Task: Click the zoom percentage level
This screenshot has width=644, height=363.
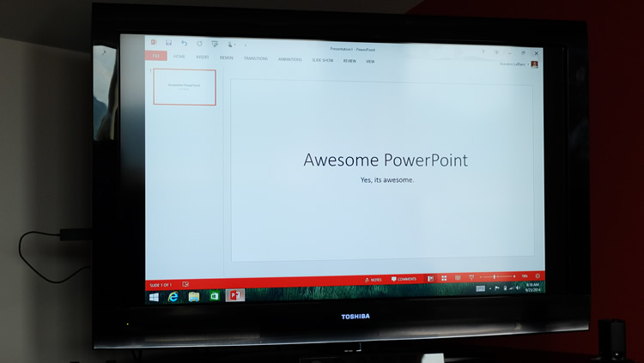Action: point(525,276)
